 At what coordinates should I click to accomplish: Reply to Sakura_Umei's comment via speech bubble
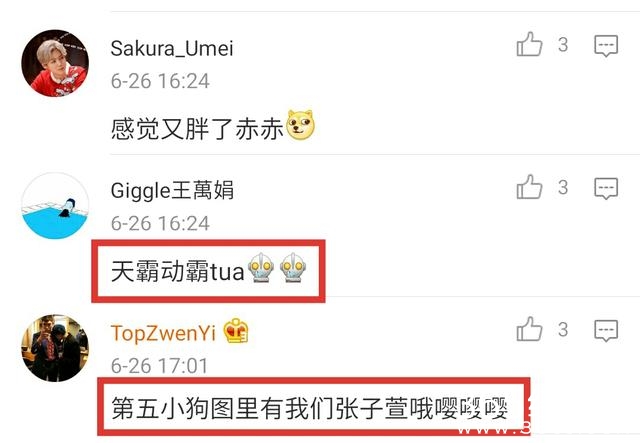coord(606,45)
